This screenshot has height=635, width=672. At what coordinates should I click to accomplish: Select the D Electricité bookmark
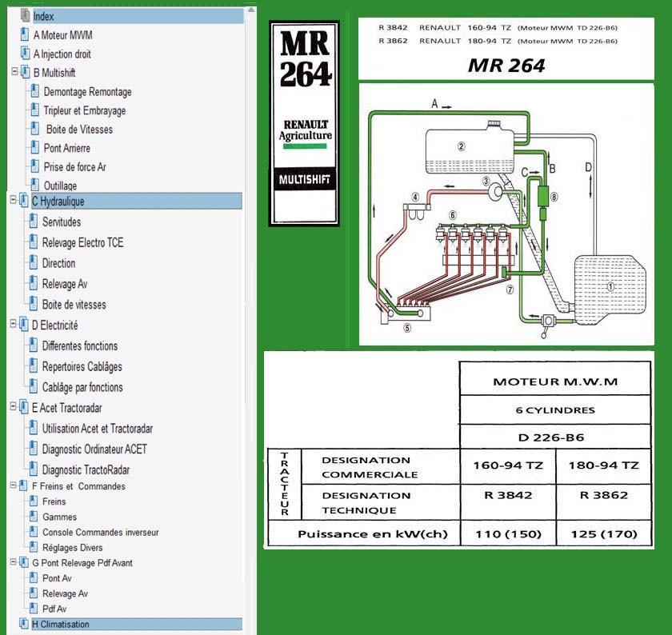[55, 325]
